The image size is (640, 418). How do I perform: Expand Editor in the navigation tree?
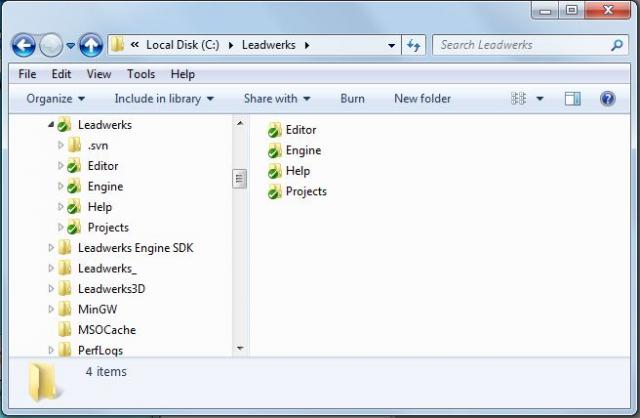60,165
